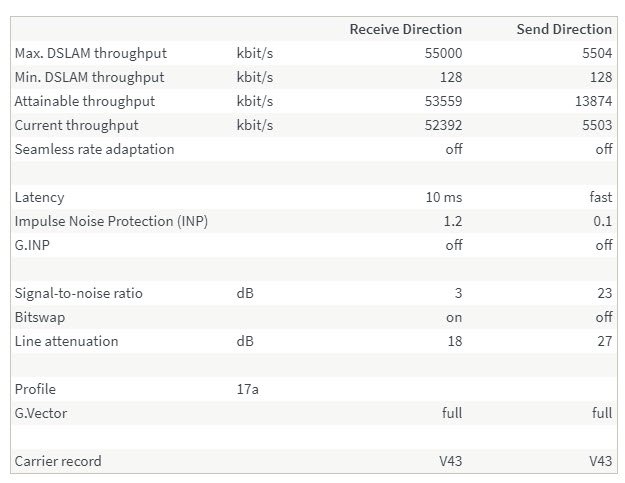Click Line attenuation send value 27
Image resolution: width=625 pixels, height=483 pixels.
[x=605, y=341]
